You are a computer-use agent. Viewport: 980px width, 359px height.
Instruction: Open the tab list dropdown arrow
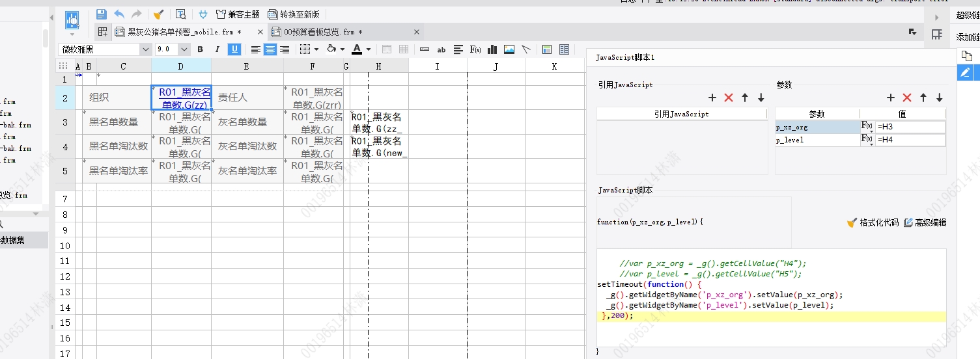coord(913,31)
